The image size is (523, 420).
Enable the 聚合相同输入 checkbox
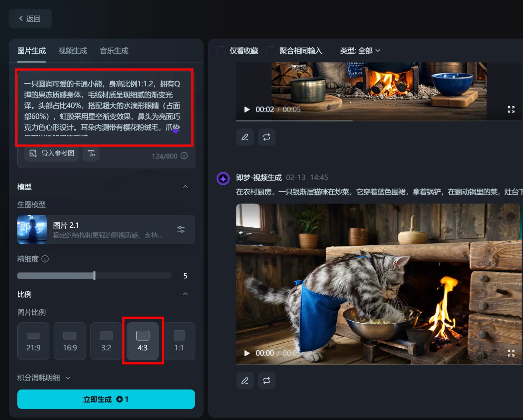tap(271, 51)
